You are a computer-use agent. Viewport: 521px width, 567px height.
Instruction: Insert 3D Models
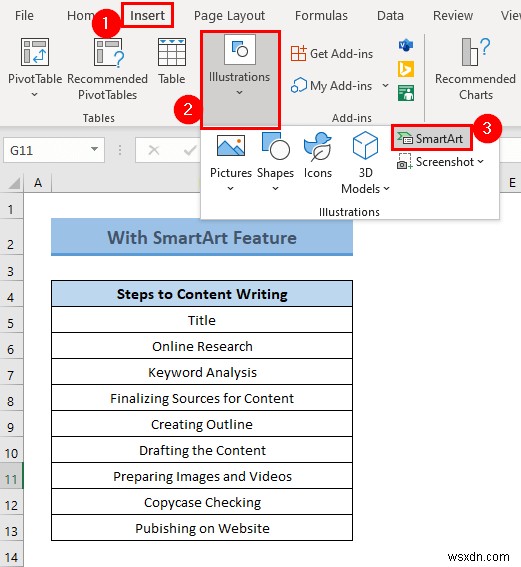[x=365, y=163]
